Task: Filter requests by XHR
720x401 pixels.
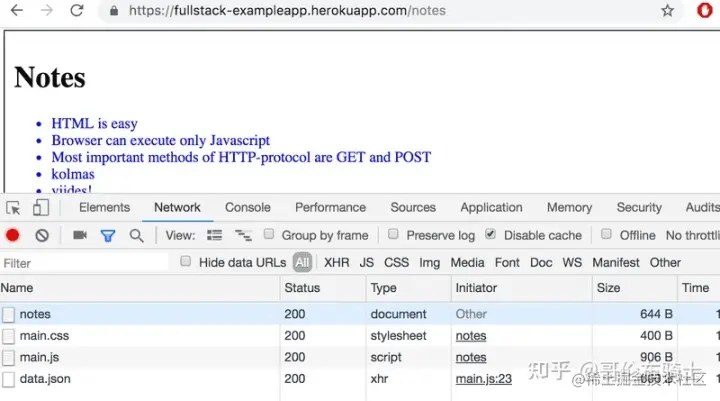Action: click(337, 263)
